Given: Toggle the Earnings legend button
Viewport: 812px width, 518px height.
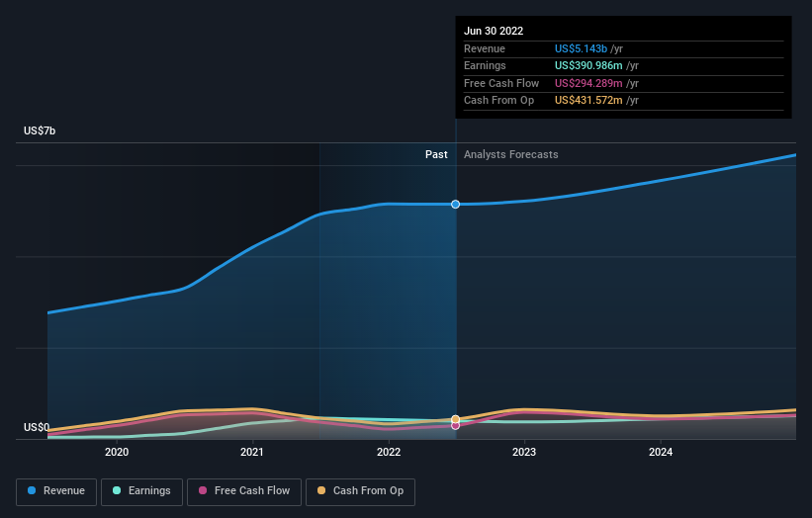Looking at the screenshot, I should 141,491.
